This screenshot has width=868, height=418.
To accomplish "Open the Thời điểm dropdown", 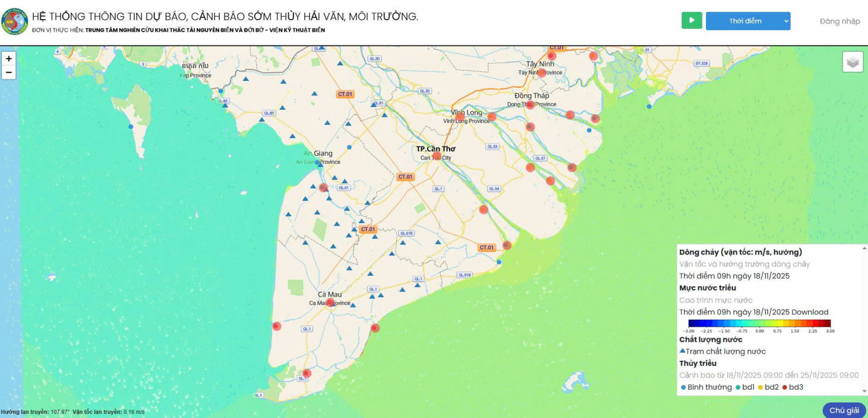I will 748,21.
